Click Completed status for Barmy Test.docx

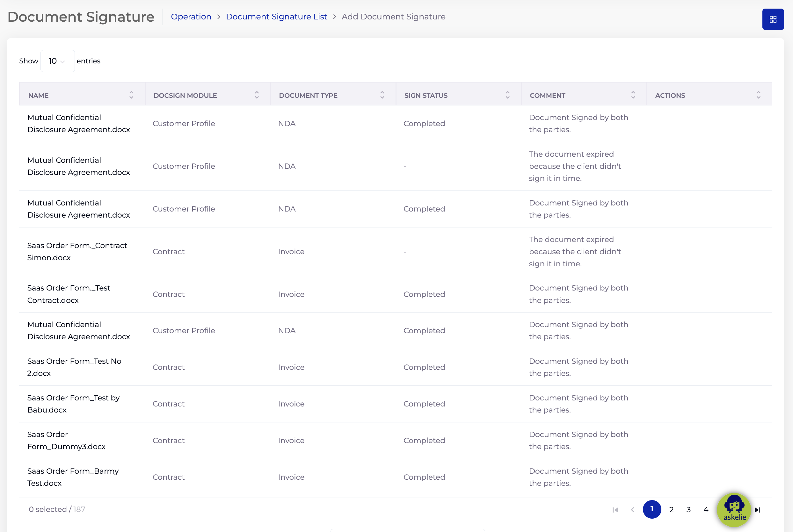(x=424, y=478)
